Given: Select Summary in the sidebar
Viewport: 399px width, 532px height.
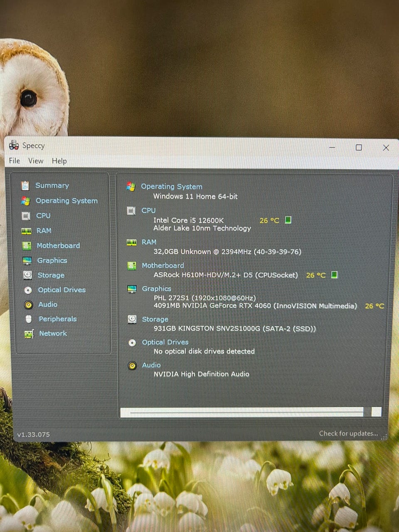Looking at the screenshot, I should [52, 185].
